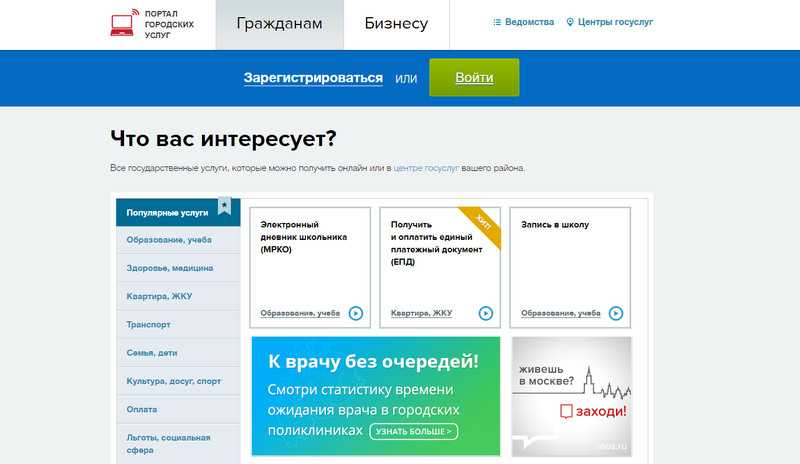
Task: Open the Гражданам tab
Action: click(280, 25)
